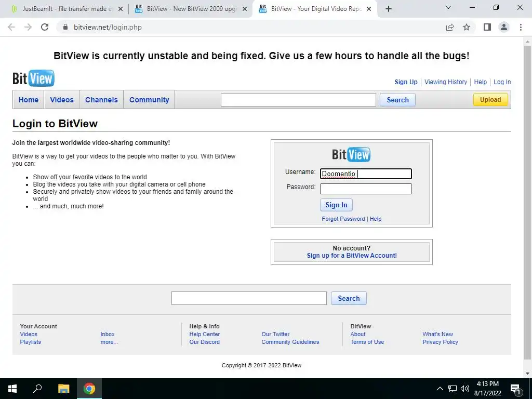This screenshot has height=399, width=532.
Task: Click the top Search button
Action: click(x=397, y=100)
